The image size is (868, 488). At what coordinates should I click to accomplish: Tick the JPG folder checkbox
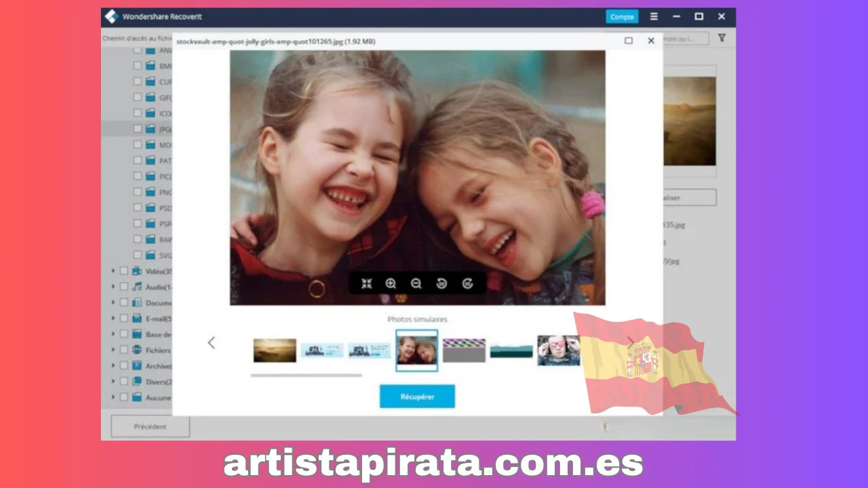(x=138, y=129)
